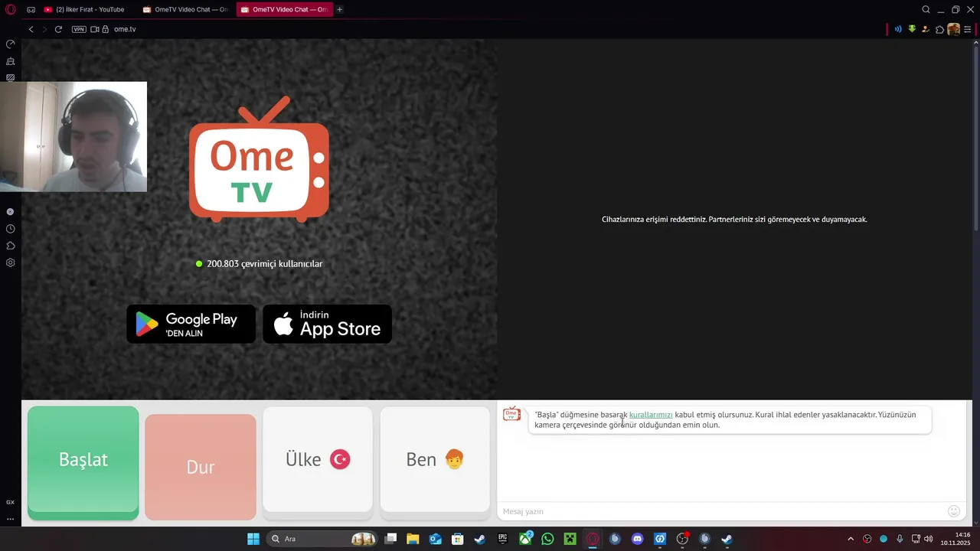Open the Windows Start menu
The image size is (980, 551).
(253, 539)
